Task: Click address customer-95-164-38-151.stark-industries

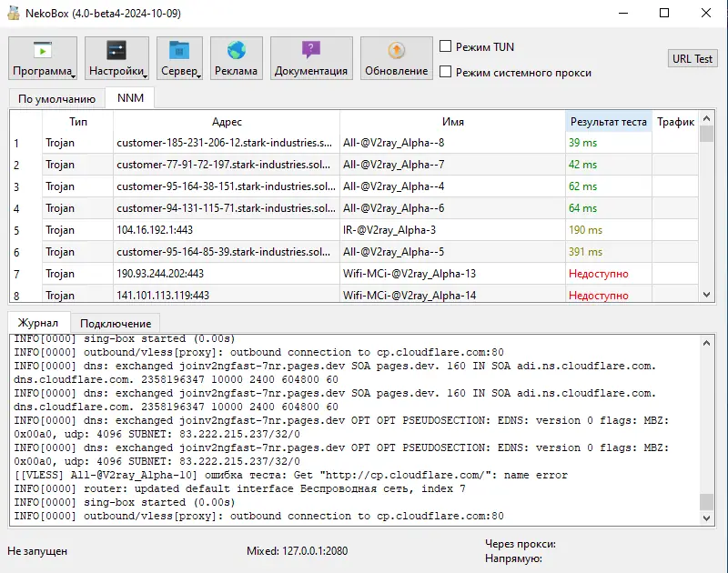Action: [x=226, y=186]
